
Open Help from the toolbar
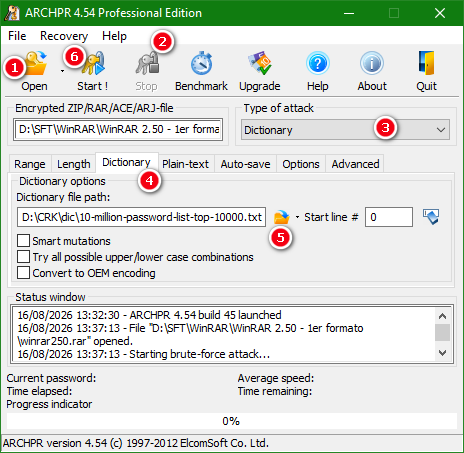tap(318, 71)
